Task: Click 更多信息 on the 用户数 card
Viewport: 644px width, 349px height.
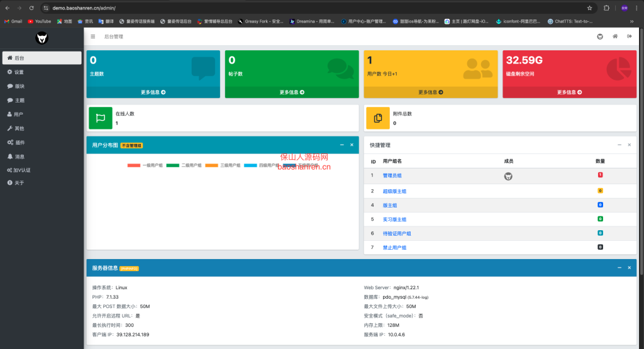Action: [x=431, y=92]
